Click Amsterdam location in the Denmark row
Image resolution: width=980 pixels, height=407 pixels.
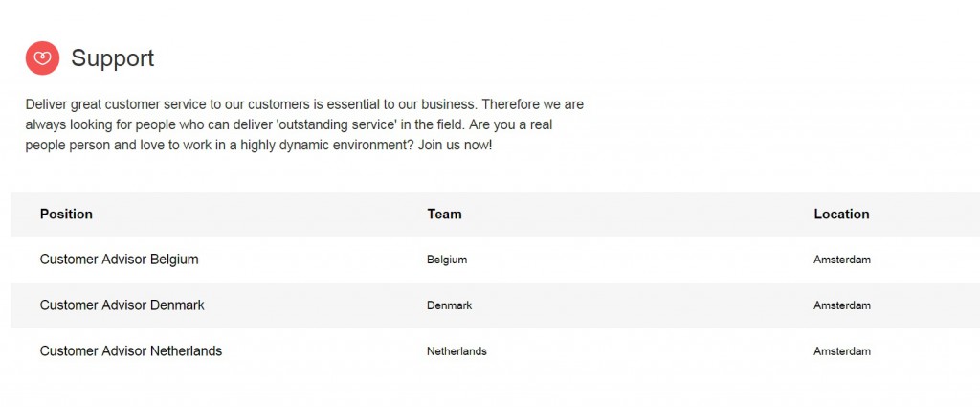point(842,305)
